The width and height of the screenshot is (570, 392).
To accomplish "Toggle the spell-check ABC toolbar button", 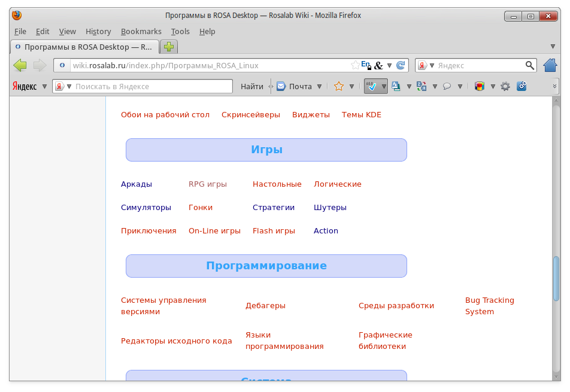I will pyautogui.click(x=372, y=86).
